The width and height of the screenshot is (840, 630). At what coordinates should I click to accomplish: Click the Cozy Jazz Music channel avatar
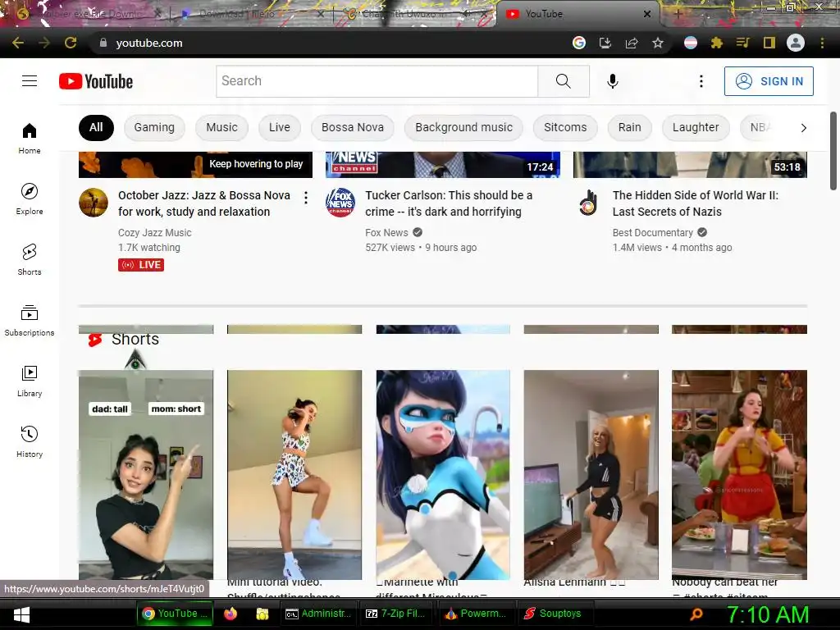pos(94,203)
